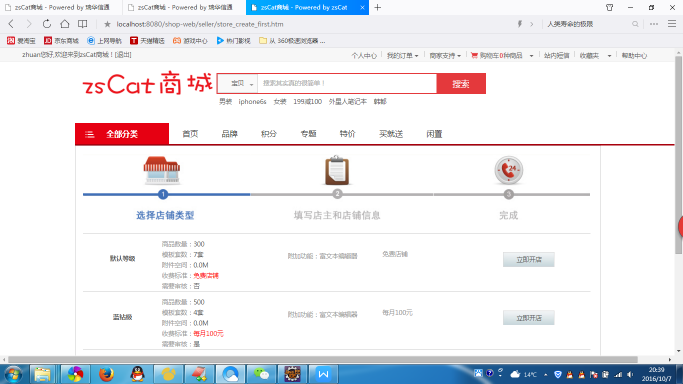The height and width of the screenshot is (384, 683).
Task: Click the browser forward arrow
Action: (29, 24)
